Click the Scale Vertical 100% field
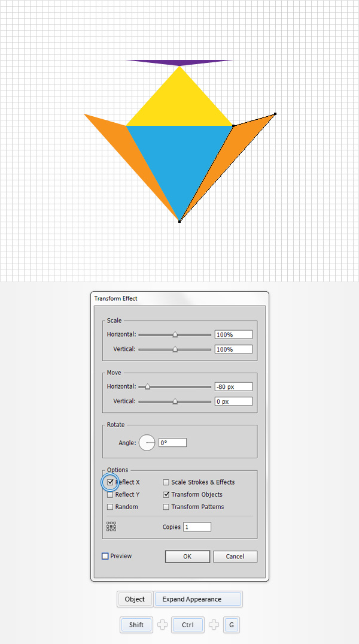The width and height of the screenshot is (359, 644). coord(233,349)
